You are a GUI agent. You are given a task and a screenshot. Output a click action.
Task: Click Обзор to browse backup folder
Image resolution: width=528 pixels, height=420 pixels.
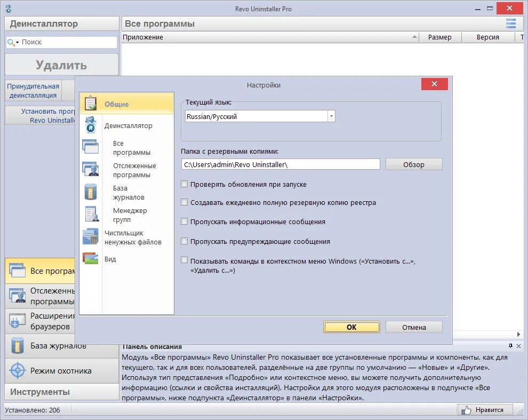pyautogui.click(x=414, y=164)
